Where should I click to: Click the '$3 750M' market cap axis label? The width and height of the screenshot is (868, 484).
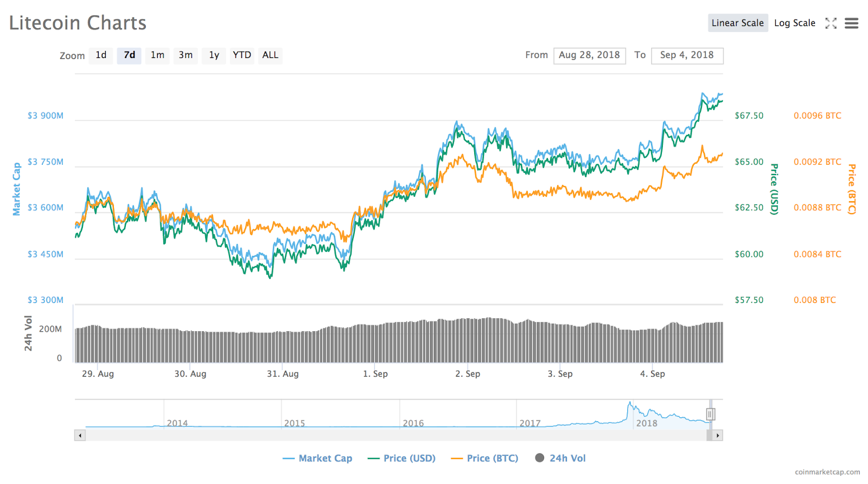pos(46,162)
